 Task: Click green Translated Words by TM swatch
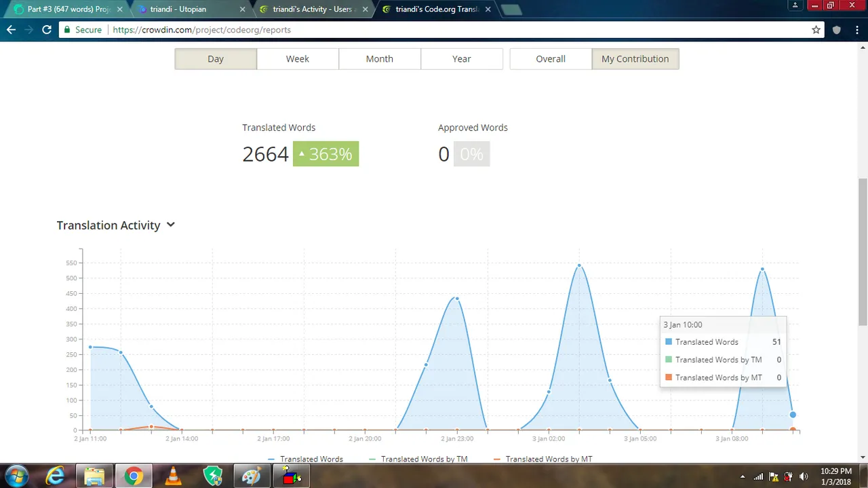pos(669,360)
